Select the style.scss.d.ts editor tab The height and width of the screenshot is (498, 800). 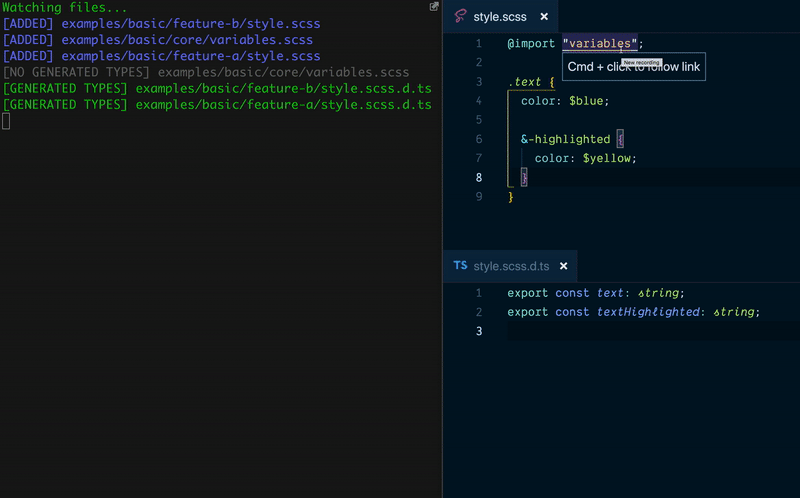510,266
